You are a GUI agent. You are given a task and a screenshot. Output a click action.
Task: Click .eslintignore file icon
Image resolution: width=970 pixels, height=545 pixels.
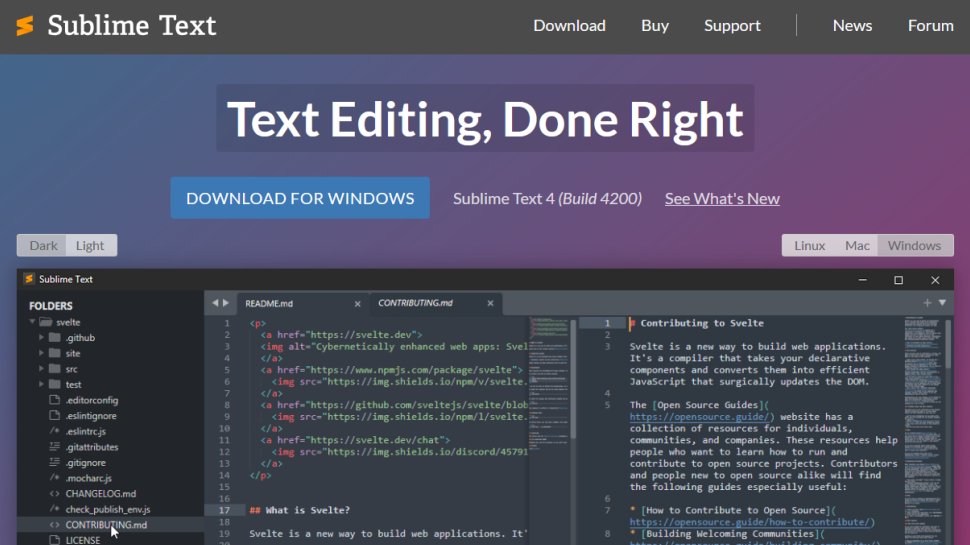click(54, 415)
